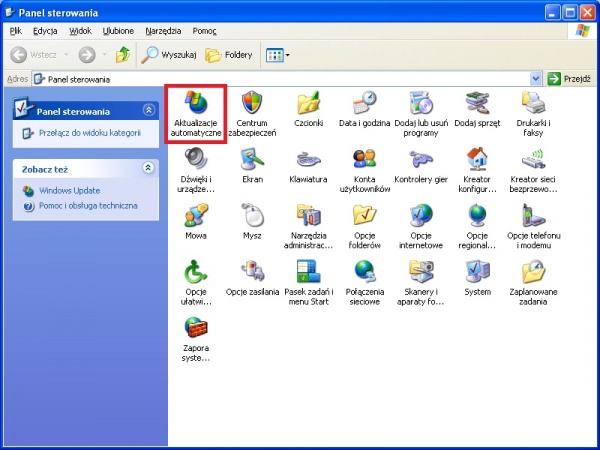
Task: Open Dodaj lub usuń programy
Action: 421,114
